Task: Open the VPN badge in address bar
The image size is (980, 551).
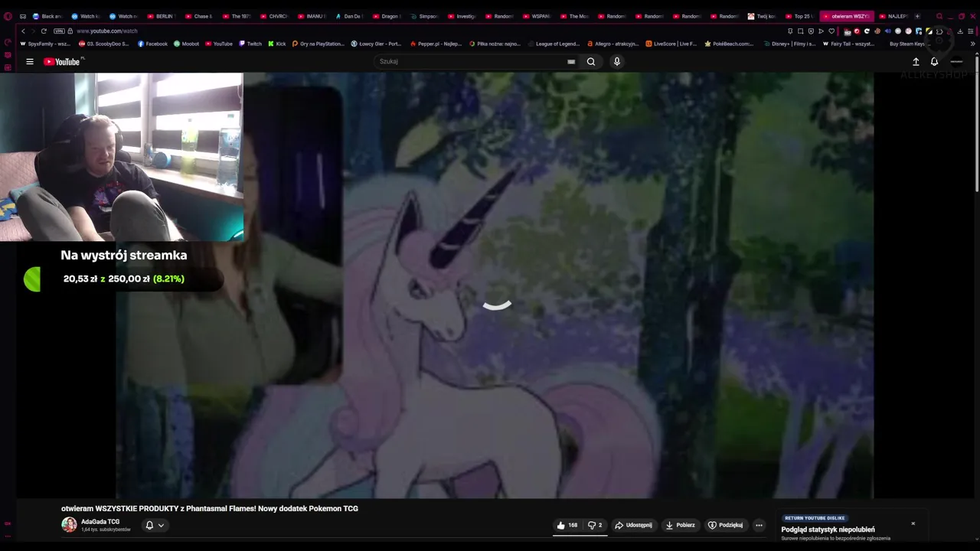Action: tap(58, 31)
